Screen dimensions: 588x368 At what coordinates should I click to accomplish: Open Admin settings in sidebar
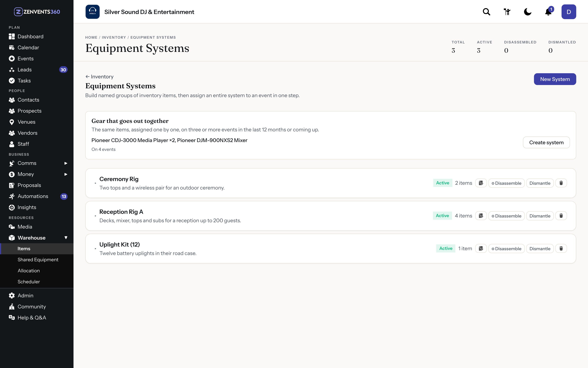tap(37, 296)
